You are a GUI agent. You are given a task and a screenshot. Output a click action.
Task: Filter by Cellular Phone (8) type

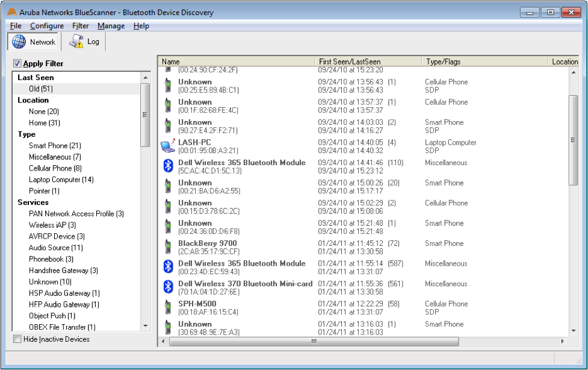55,168
